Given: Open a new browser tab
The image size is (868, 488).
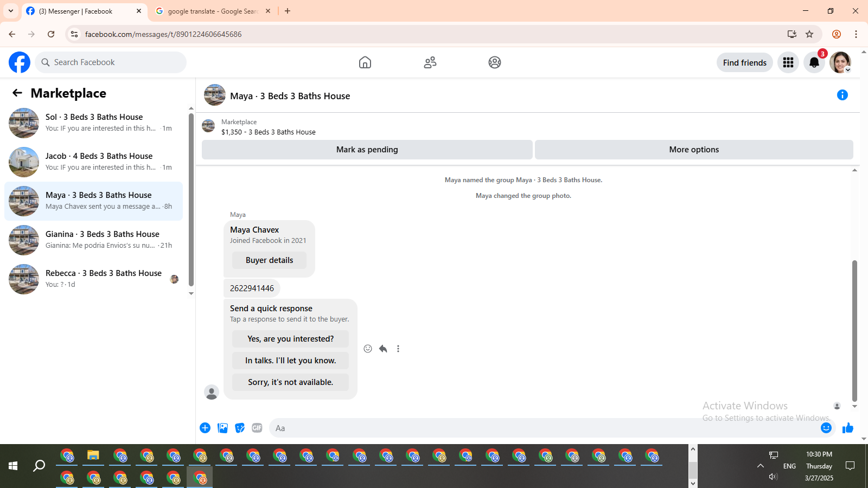Looking at the screenshot, I should (x=288, y=11).
